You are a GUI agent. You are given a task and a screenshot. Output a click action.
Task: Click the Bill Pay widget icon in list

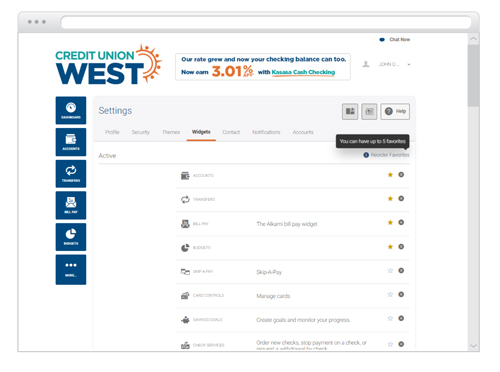[185, 224]
